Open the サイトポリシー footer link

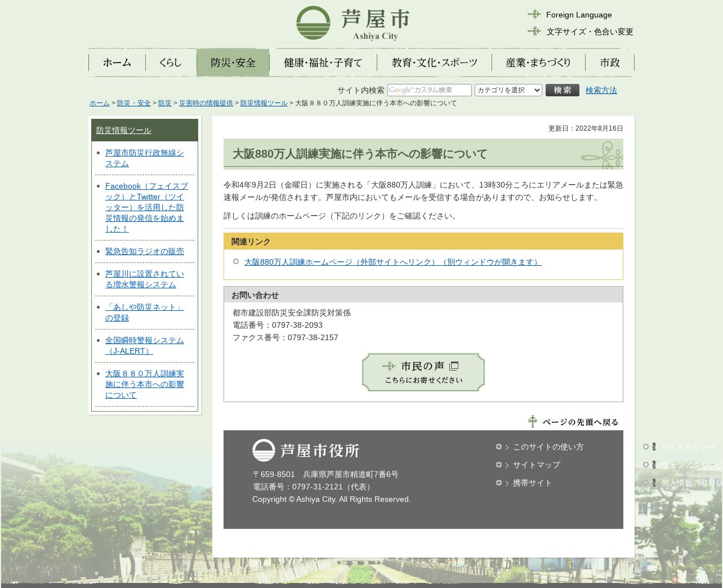coord(689,447)
